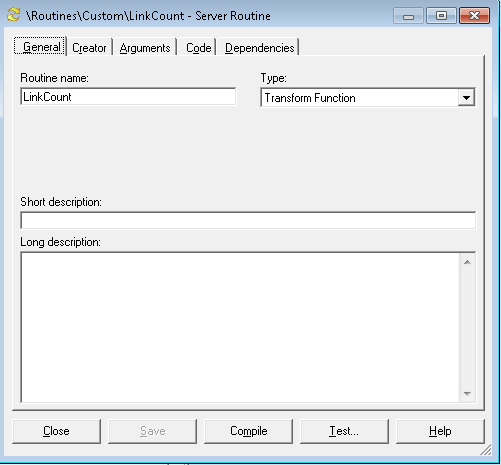Click the resize grip in window corner

(x=486, y=450)
